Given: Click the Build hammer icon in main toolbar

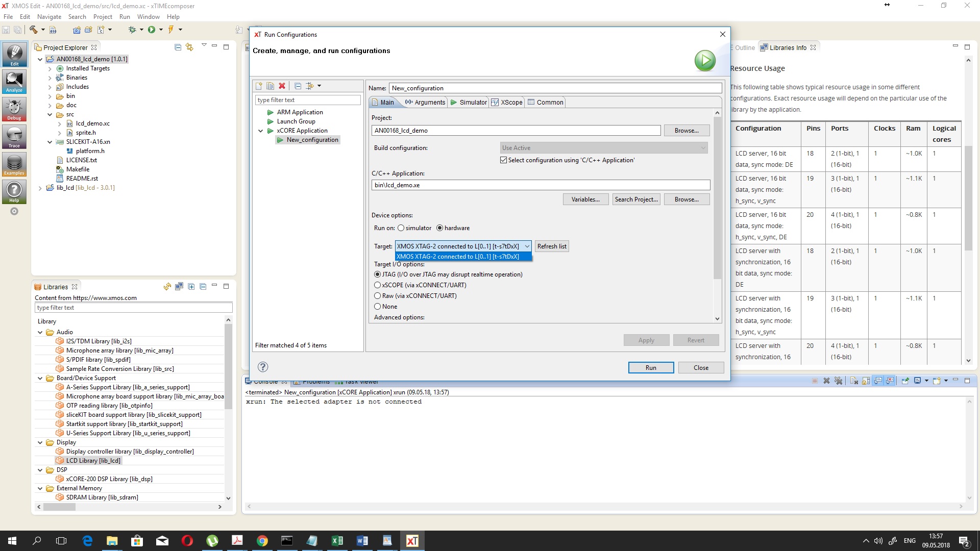Looking at the screenshot, I should (34, 30).
